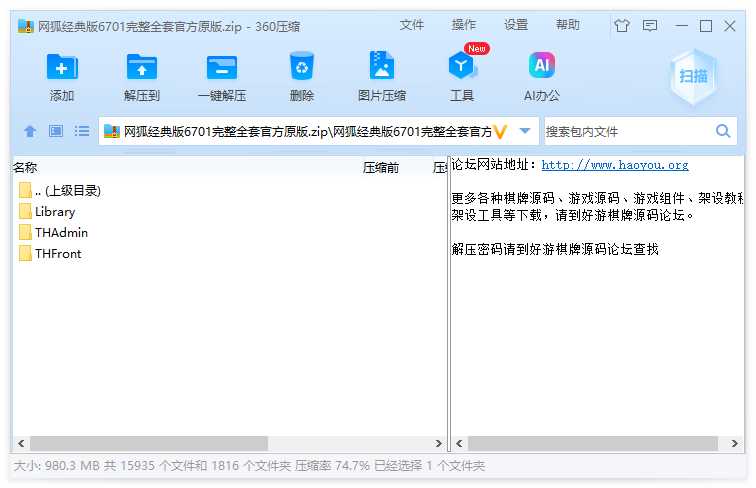
Task: Click the 解压到 (Extract to) icon
Action: point(141,67)
